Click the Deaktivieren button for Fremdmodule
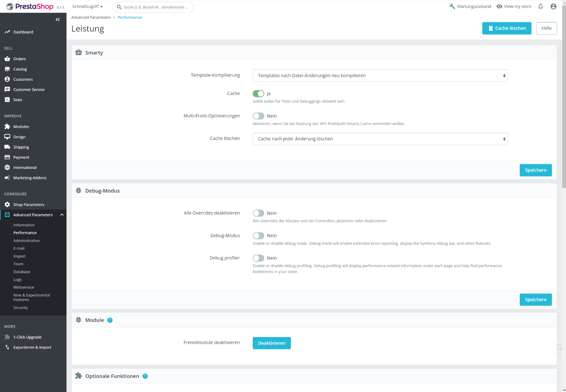Viewport: 566px width, 392px height. pos(272,343)
